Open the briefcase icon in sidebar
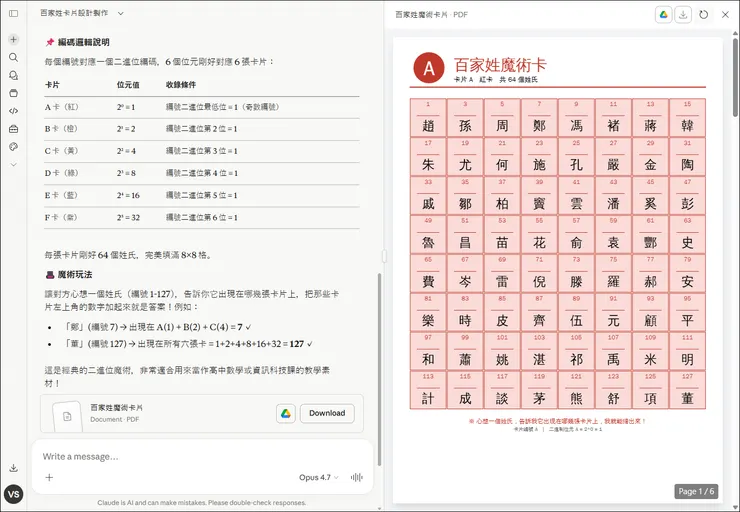 click(14, 129)
